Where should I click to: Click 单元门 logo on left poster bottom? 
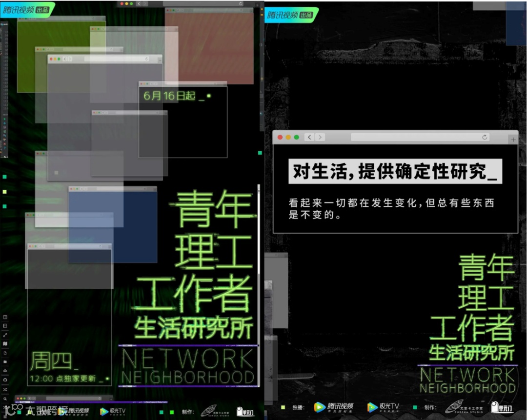245,412
